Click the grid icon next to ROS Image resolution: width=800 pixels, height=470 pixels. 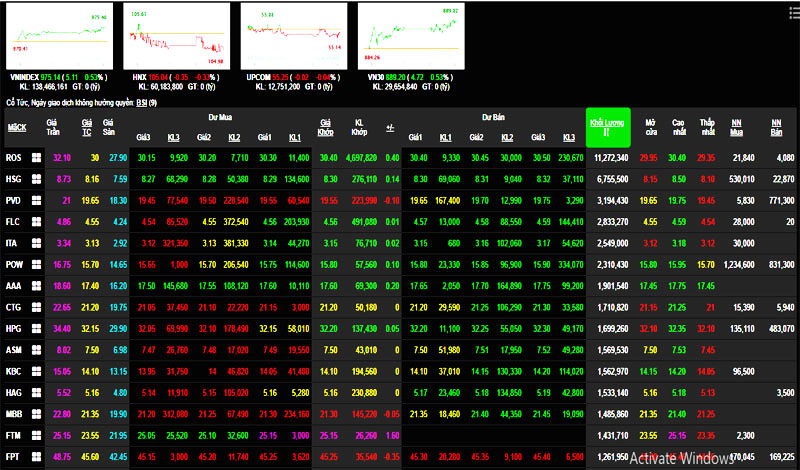pyautogui.click(x=37, y=157)
